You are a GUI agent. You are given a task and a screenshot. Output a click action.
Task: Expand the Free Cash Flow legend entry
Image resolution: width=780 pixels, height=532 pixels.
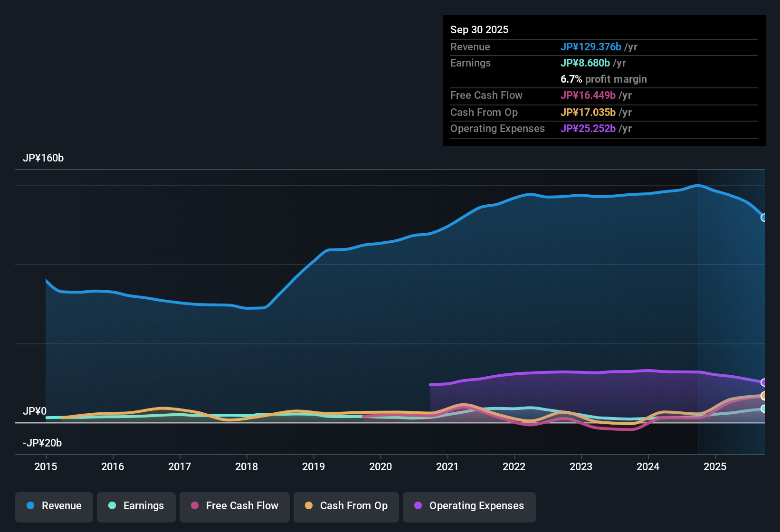(234, 506)
